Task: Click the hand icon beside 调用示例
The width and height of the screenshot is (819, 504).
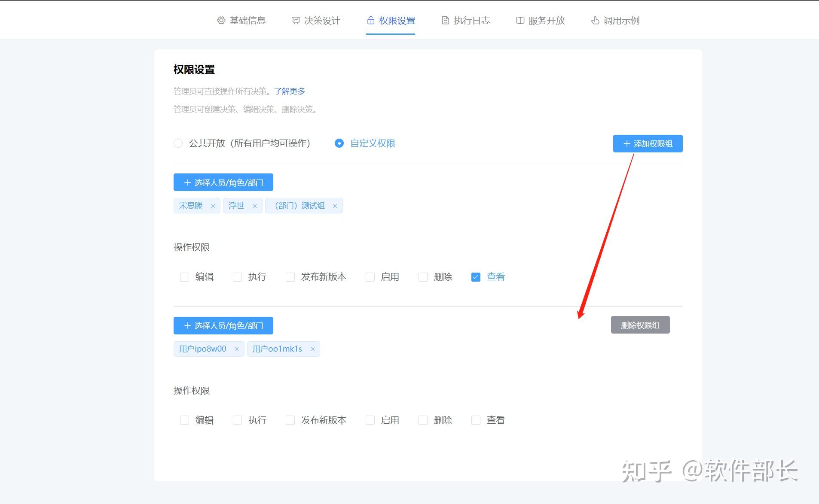Action: [594, 20]
